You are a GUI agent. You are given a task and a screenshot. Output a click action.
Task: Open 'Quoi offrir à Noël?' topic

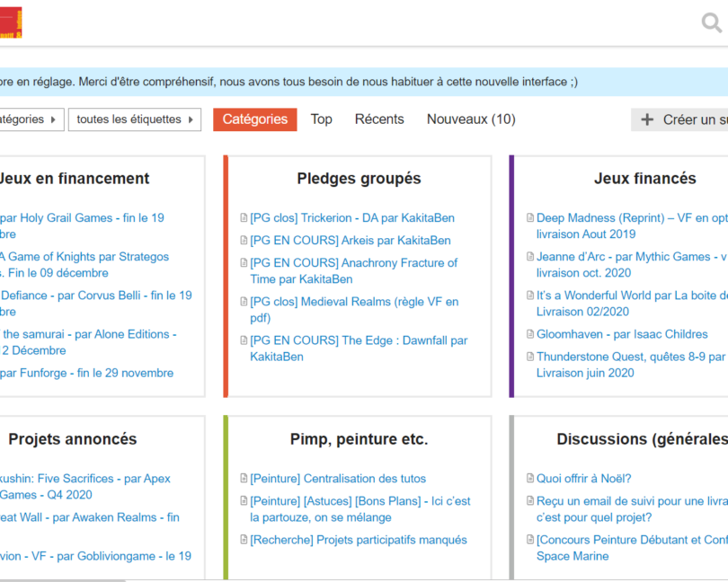click(583, 479)
